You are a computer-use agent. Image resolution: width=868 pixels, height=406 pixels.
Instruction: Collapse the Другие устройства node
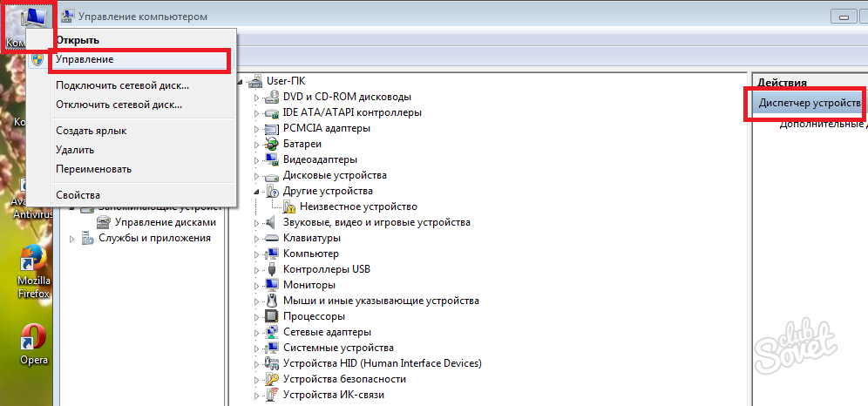tap(257, 191)
